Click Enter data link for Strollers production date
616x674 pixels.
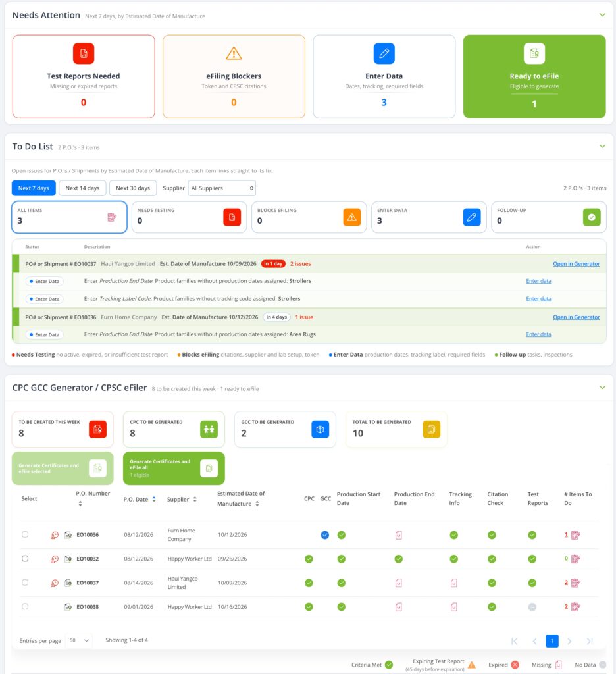[538, 281]
